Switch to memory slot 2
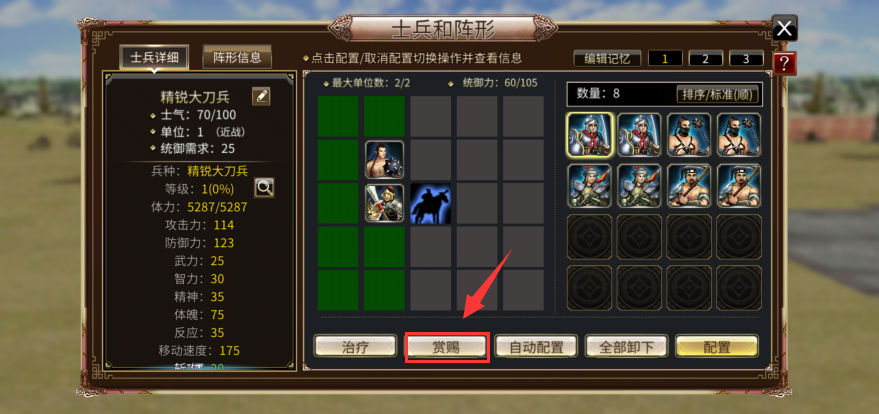The image size is (879, 414). [705, 58]
